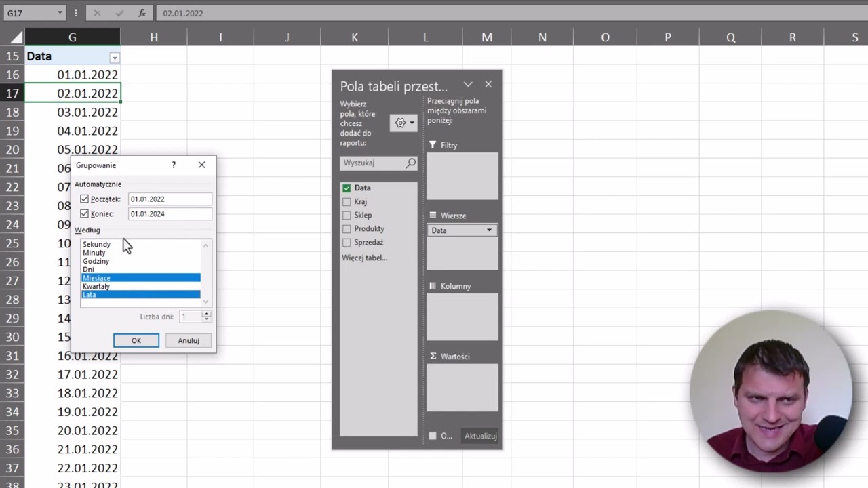Screen dimensions: 868x488
Task: Select cell with date 20.01.2022
Action: pos(73,430)
